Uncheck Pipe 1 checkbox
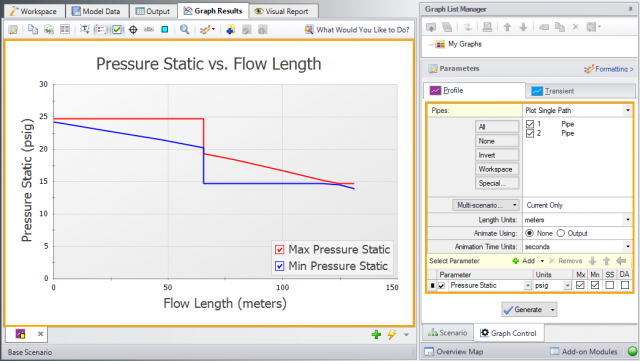This screenshot has height=361, width=640. (x=530, y=124)
